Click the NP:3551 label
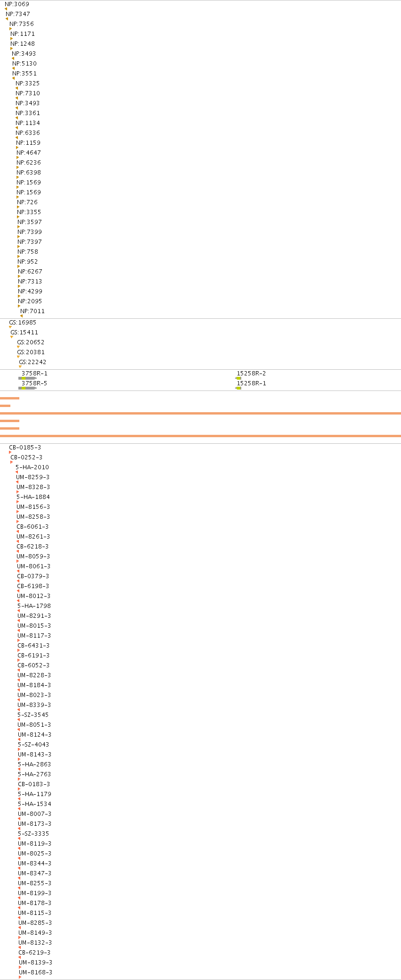 click(x=25, y=74)
